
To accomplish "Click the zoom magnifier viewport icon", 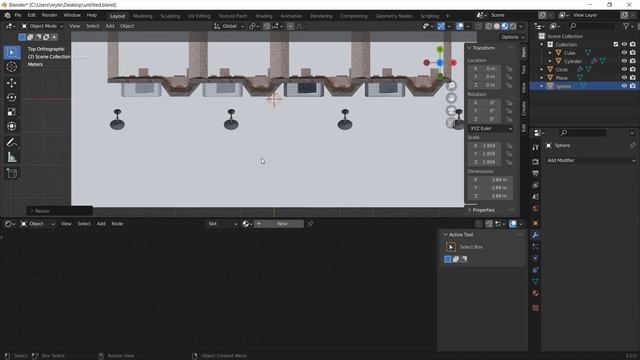I will (451, 86).
